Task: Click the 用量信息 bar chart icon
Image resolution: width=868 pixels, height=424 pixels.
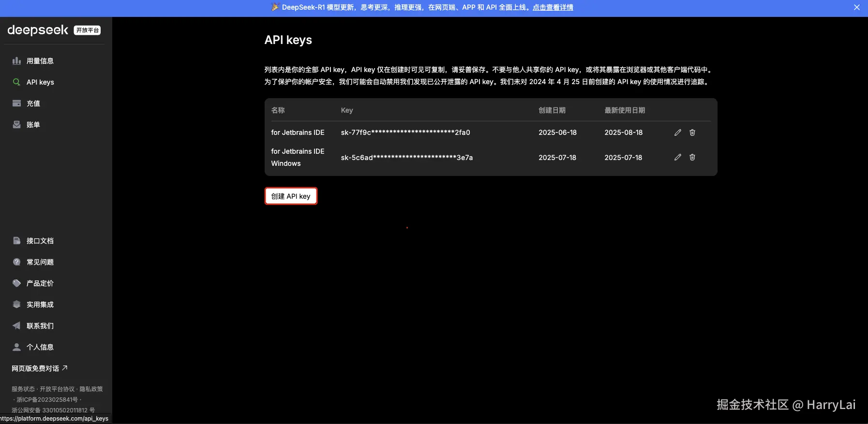Action: (x=16, y=61)
